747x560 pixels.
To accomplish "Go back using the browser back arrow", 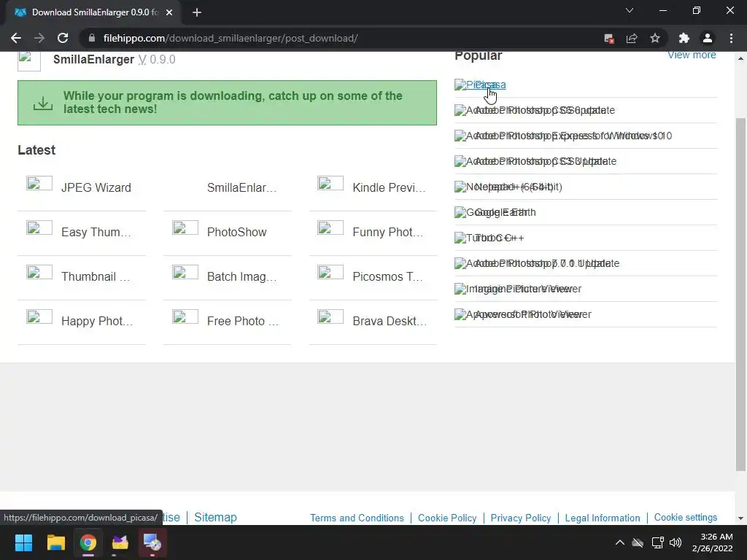I will [16, 38].
